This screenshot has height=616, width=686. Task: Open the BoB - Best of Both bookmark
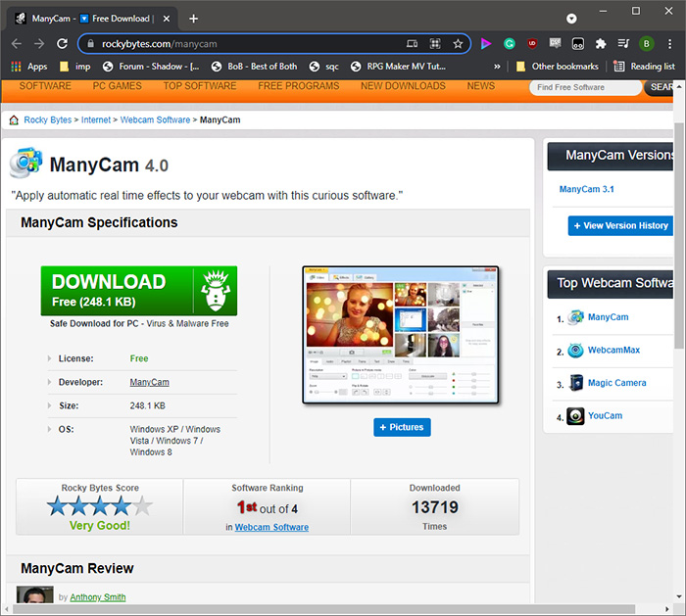click(x=254, y=67)
